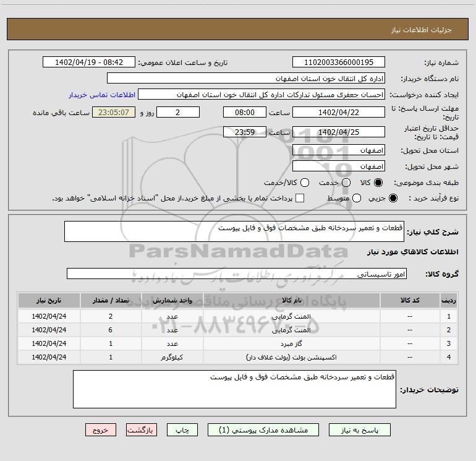
Task: Focus the need number field 1102003366000195
Action: 339,62
